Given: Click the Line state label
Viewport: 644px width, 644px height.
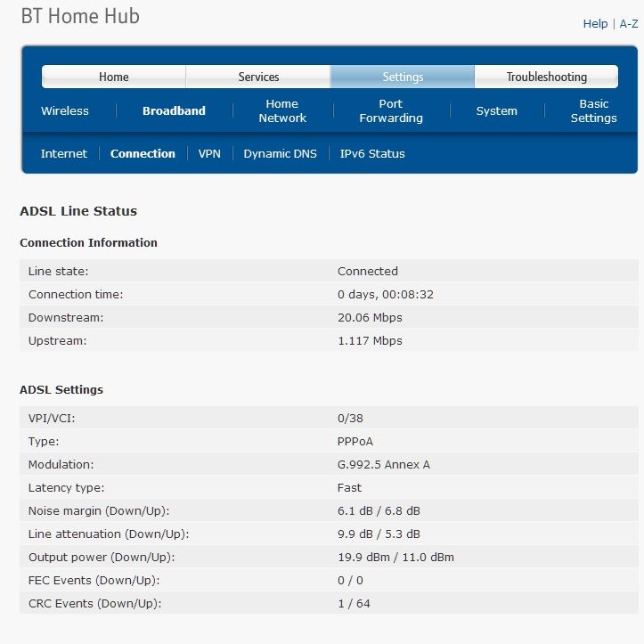Looking at the screenshot, I should click(58, 271).
